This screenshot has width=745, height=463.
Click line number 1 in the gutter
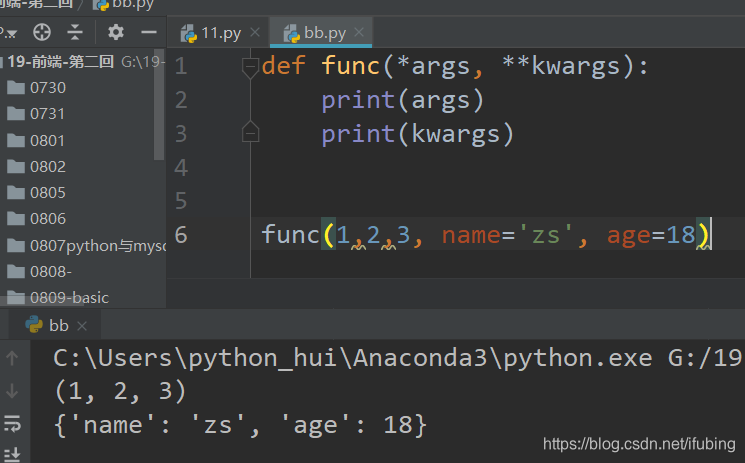(x=181, y=66)
